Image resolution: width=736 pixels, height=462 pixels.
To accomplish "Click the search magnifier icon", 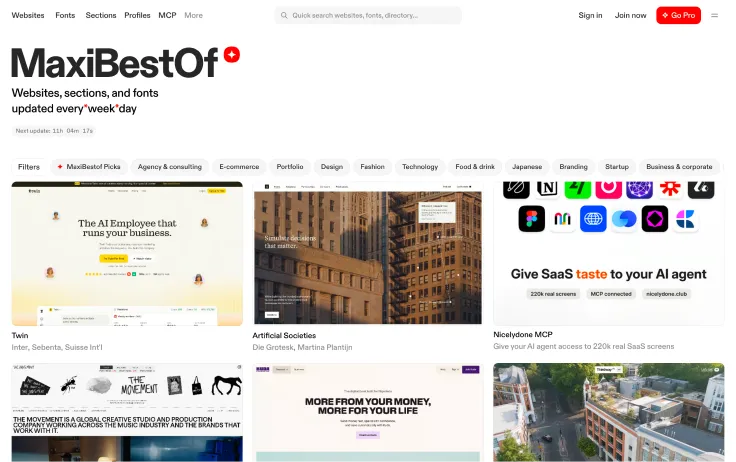I will tap(284, 15).
